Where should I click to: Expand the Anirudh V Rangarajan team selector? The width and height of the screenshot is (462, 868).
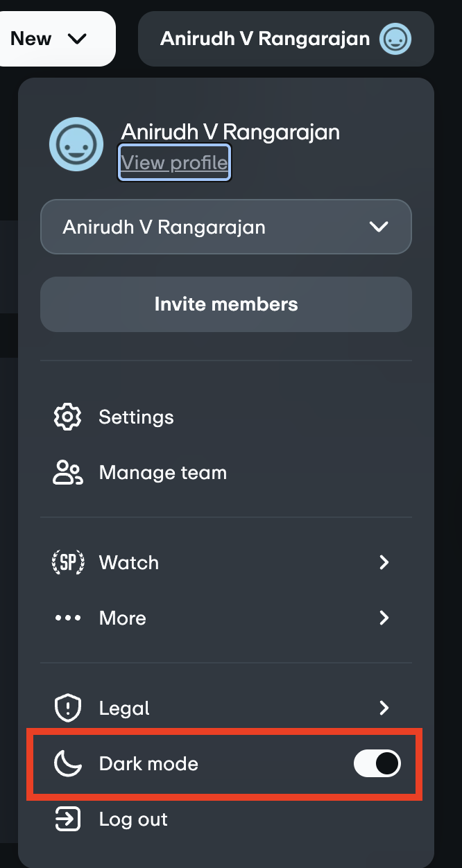pyautogui.click(x=226, y=227)
